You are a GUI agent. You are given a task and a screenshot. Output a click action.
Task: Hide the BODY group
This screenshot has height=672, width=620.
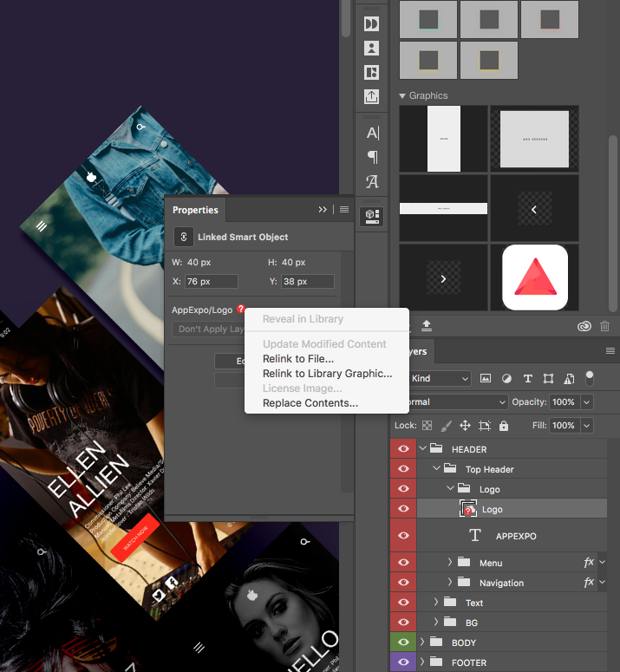pos(403,642)
